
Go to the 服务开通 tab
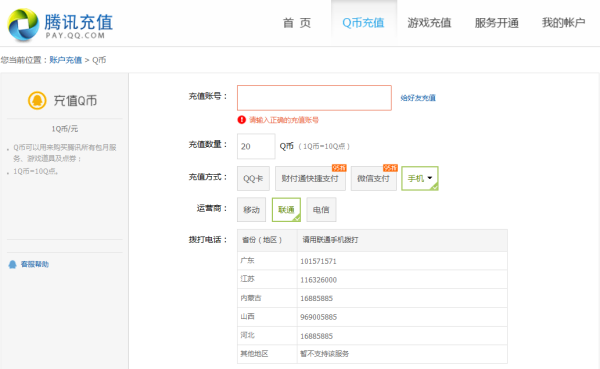point(497,23)
